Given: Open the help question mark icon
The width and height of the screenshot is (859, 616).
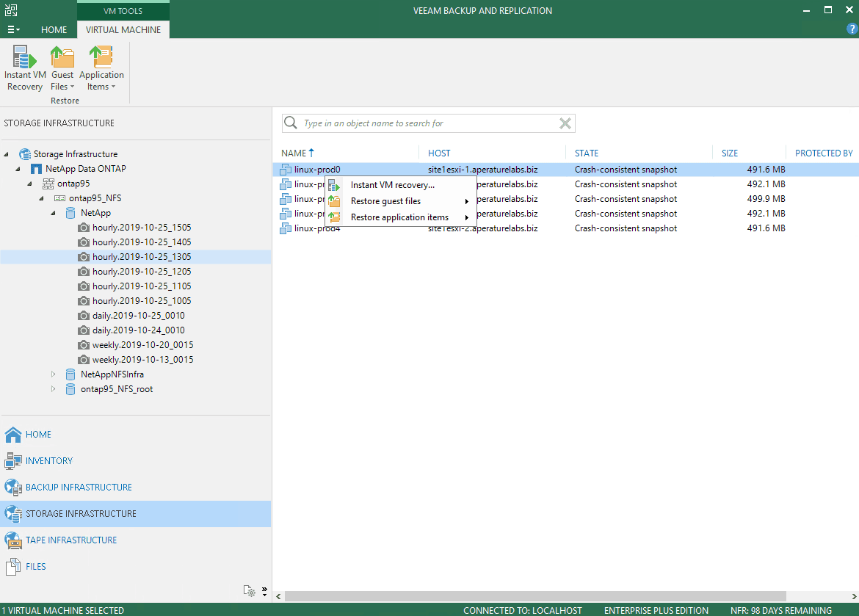Looking at the screenshot, I should coord(852,29).
